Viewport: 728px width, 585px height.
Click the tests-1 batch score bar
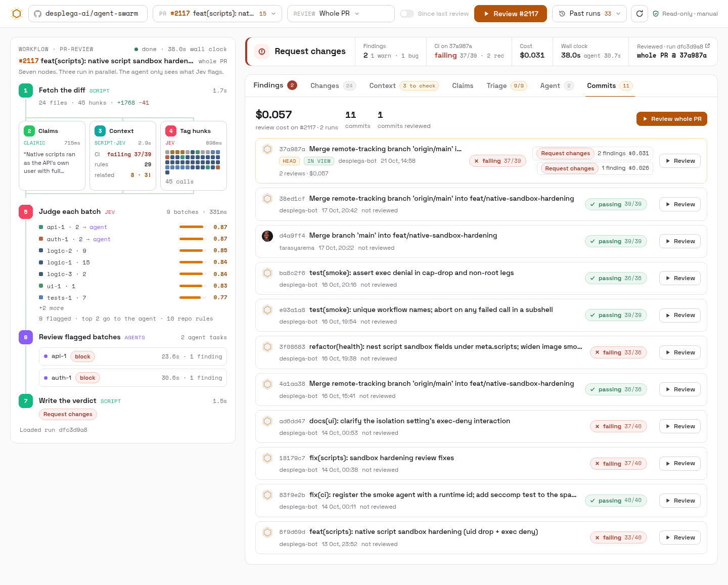coord(193,297)
